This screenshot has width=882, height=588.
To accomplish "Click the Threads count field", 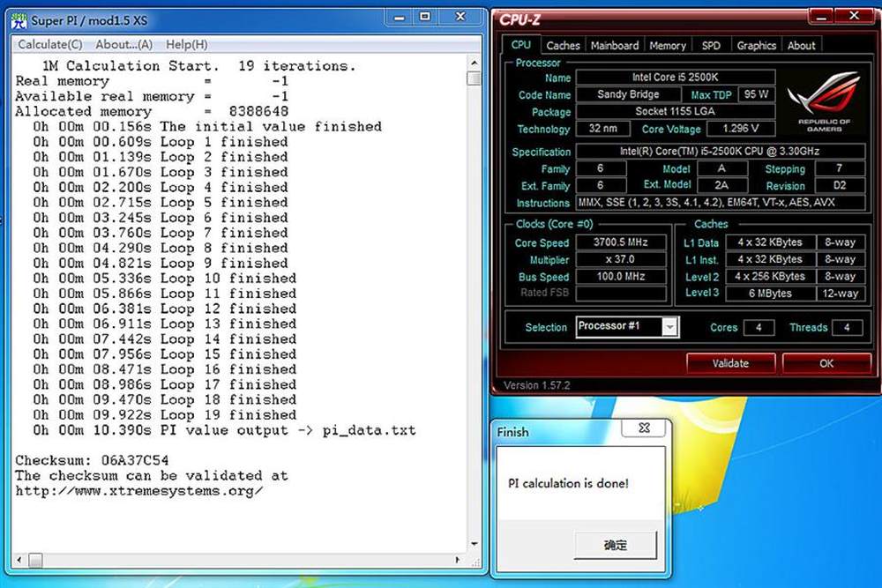I will 847,327.
